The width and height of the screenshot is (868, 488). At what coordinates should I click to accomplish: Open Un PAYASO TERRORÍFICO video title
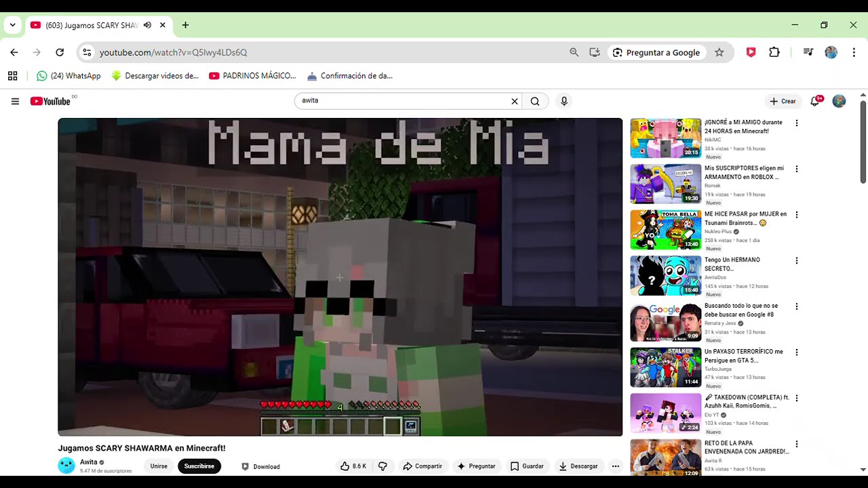744,356
